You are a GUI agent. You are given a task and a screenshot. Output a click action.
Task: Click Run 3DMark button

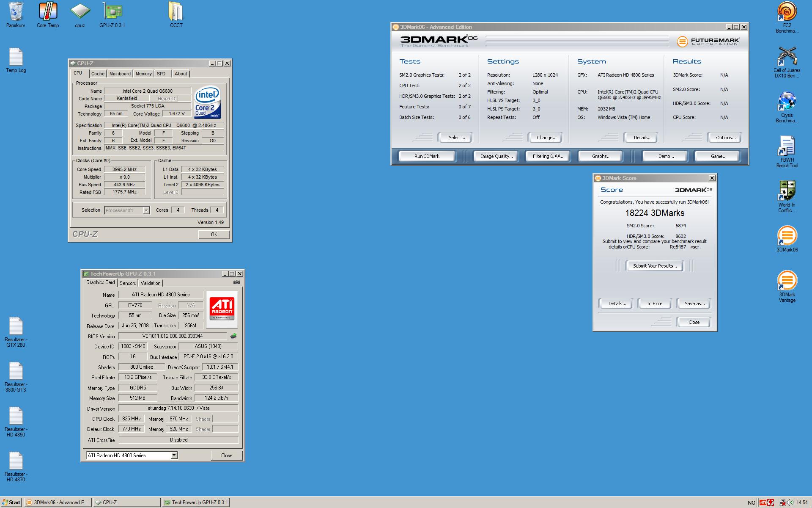[x=427, y=156]
